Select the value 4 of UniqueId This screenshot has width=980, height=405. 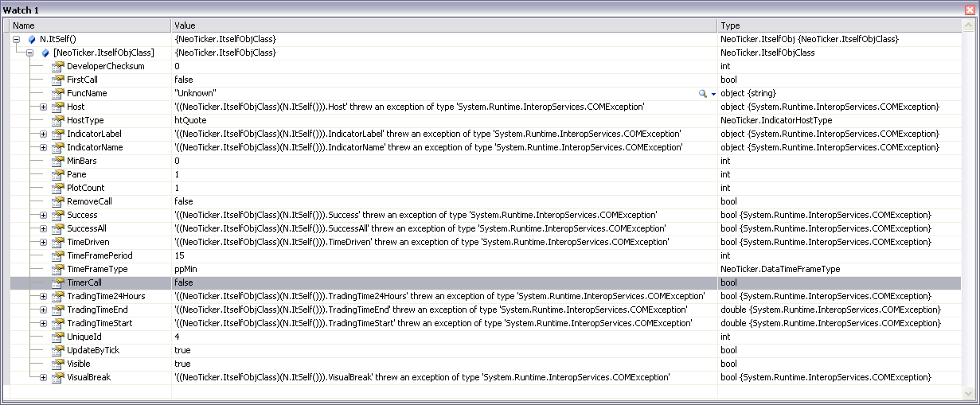click(x=177, y=337)
